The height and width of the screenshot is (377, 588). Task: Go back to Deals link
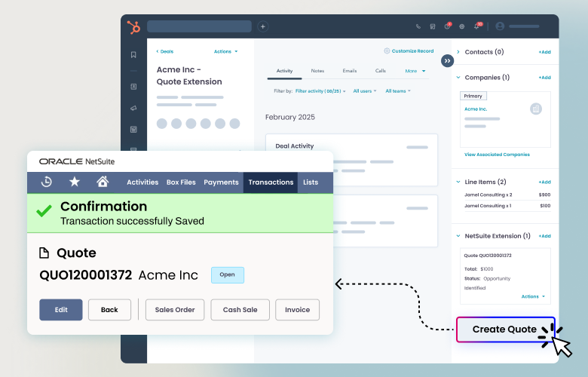[x=164, y=51]
